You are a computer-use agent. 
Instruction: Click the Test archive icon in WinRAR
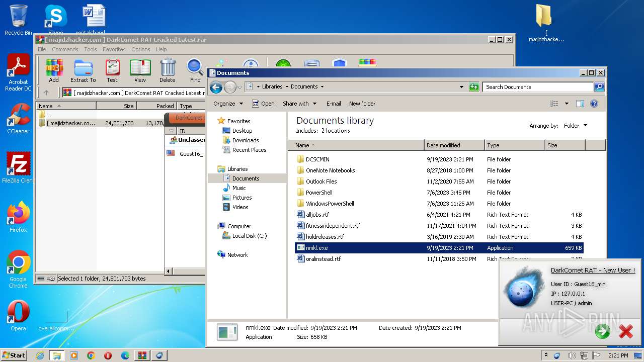tap(112, 70)
